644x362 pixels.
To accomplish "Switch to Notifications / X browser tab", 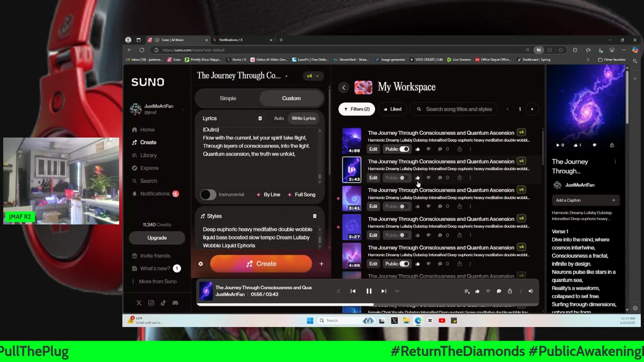I will 243,40.
